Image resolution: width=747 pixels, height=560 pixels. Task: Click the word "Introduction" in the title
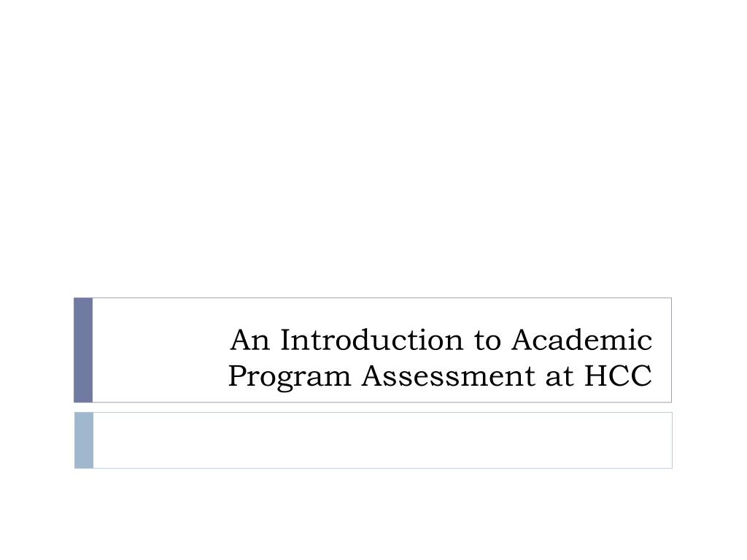pyautogui.click(x=371, y=340)
